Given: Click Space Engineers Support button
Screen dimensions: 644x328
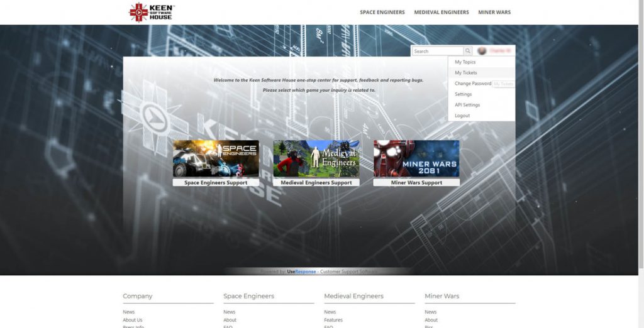Looking at the screenshot, I should (216, 182).
